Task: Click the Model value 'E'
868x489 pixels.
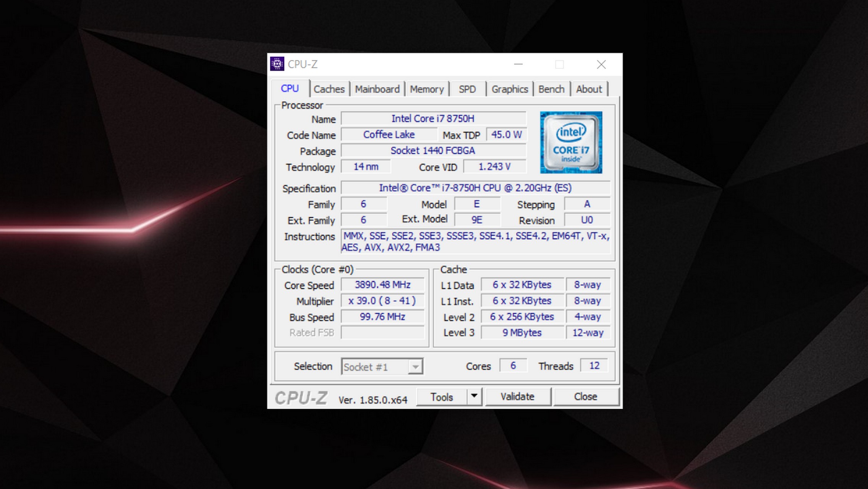Action: tap(477, 204)
